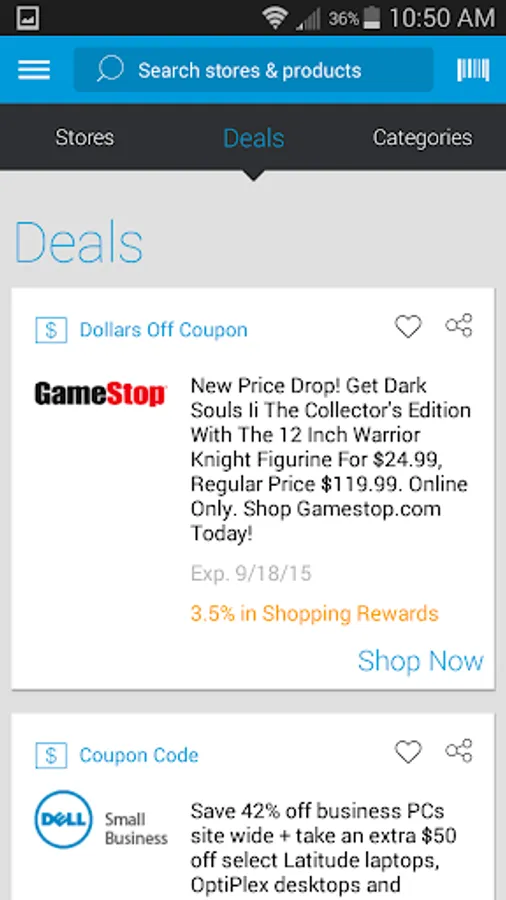The width and height of the screenshot is (506, 900).
Task: Open the picture notification in status bar
Action: tap(27, 18)
